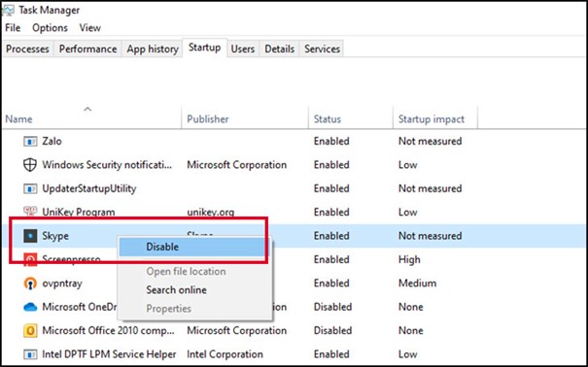
Task: Click the Intel DPTF LPM icon
Action: click(x=30, y=354)
